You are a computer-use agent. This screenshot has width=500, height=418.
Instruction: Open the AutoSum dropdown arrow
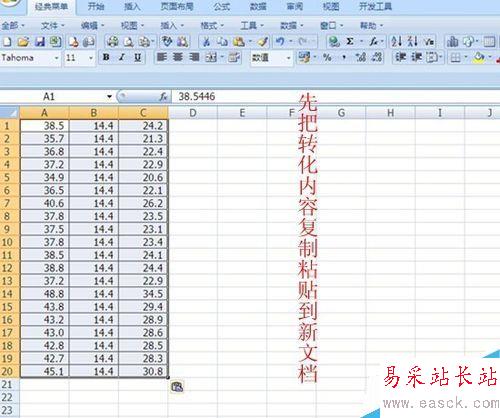coord(361,42)
